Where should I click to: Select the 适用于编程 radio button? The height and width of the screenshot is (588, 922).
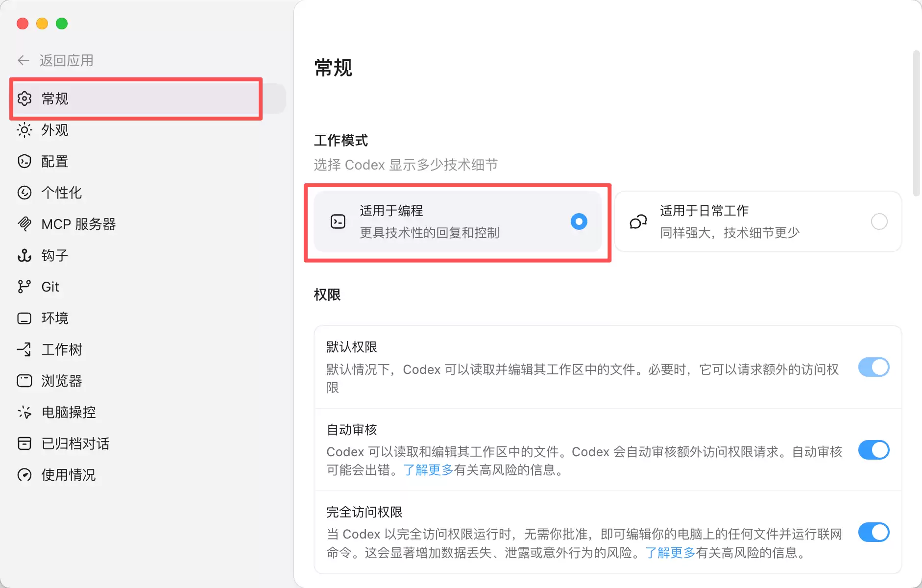click(579, 221)
